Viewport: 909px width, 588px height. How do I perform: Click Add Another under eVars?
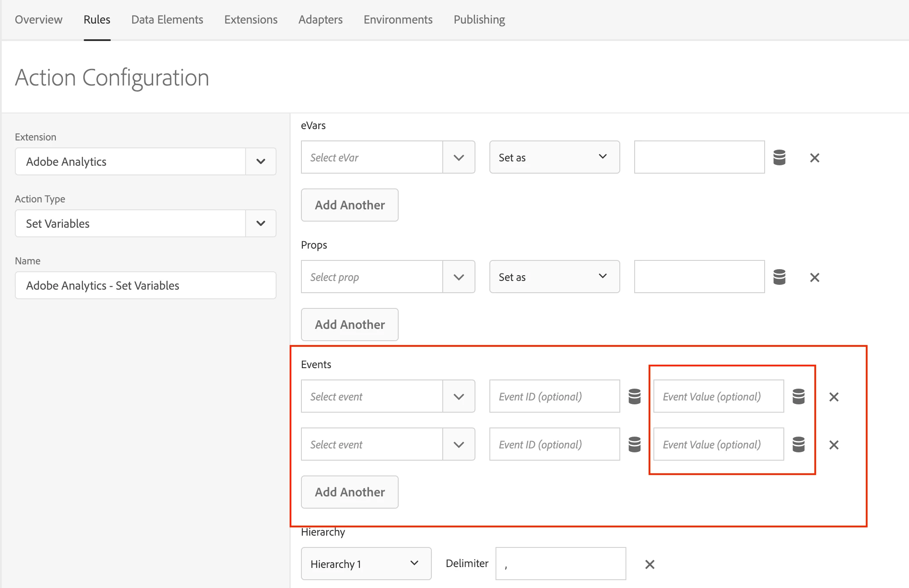coord(349,205)
